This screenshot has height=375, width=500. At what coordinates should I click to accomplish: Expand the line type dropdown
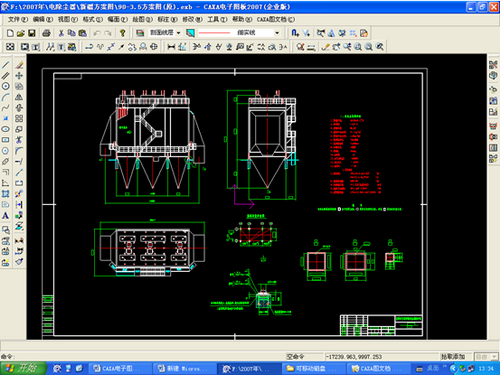277,33
